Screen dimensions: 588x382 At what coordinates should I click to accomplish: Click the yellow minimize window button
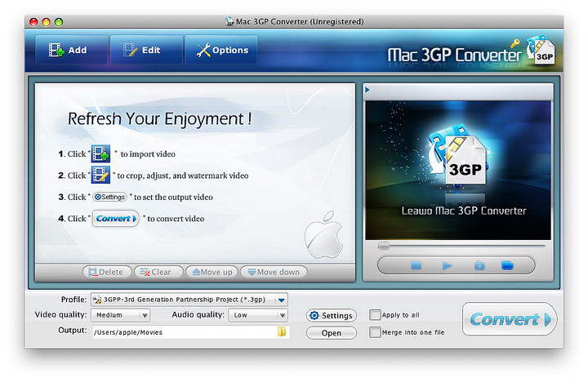tap(46, 22)
